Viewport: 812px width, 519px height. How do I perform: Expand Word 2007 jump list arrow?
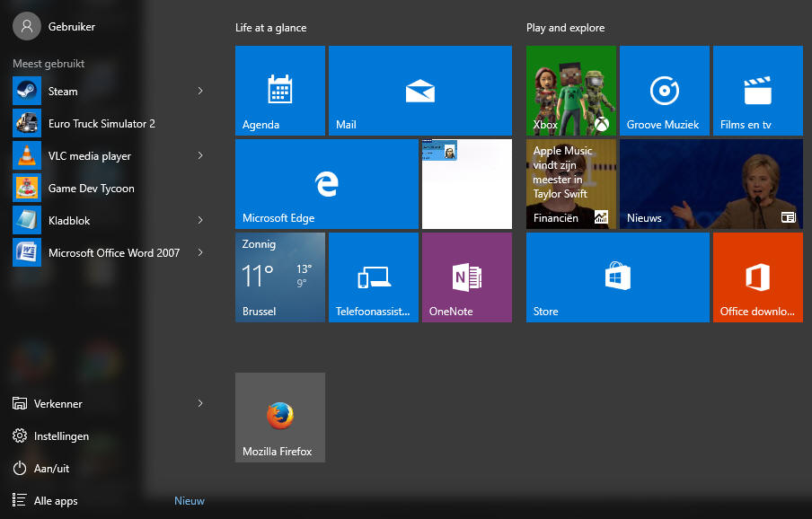pos(200,252)
